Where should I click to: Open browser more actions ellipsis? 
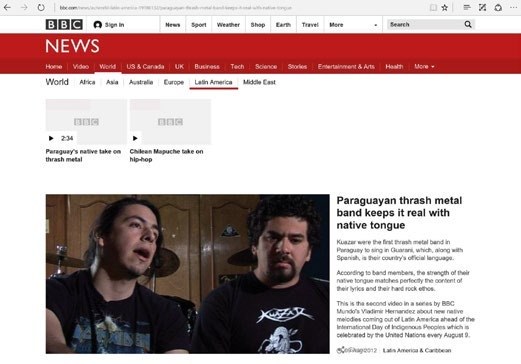pos(513,7)
